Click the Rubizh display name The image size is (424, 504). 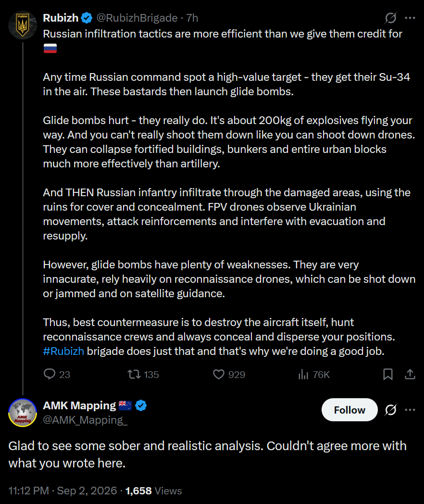(x=61, y=18)
